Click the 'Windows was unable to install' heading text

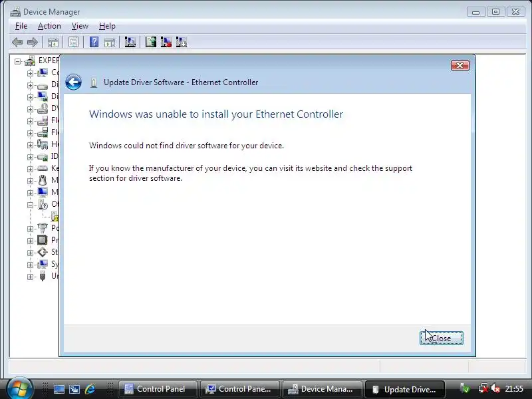click(x=215, y=114)
